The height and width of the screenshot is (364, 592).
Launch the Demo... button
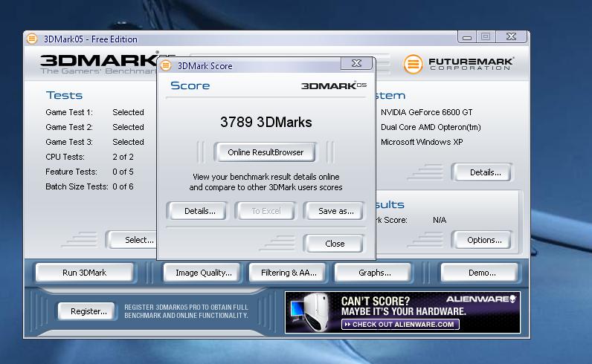[480, 273]
